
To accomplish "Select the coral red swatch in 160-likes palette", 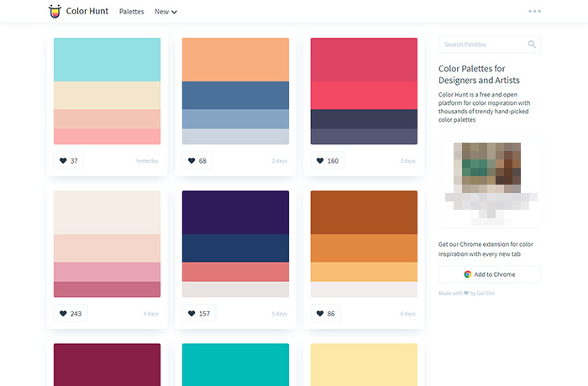I will (x=364, y=96).
